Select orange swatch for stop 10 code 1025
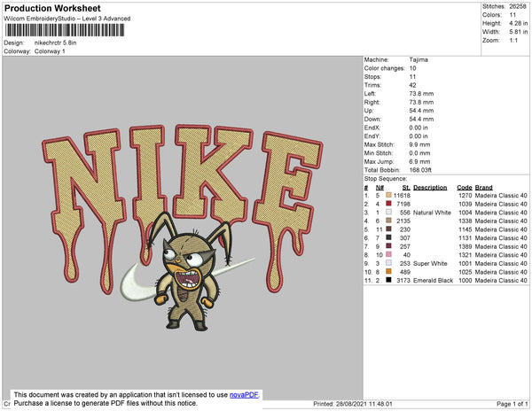Viewport: 532px width, 411px height. coord(388,272)
